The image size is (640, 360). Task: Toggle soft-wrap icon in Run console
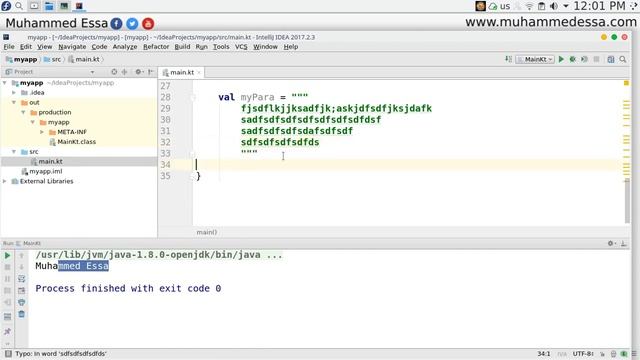(x=22, y=279)
